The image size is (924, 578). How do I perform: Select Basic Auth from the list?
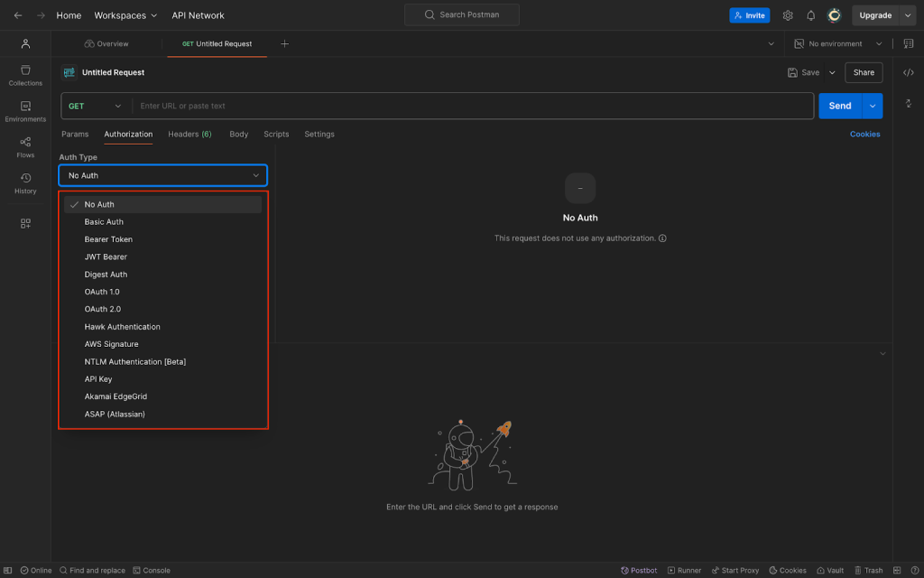pos(162,222)
